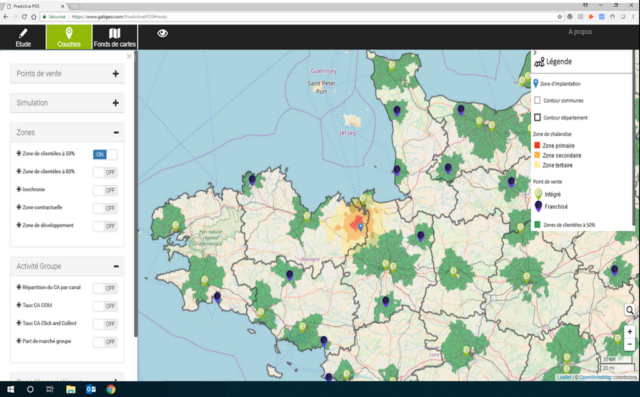The height and width of the screenshot is (397, 640).
Task: Click the Intégré marker icon in legend
Action: pos(538,194)
